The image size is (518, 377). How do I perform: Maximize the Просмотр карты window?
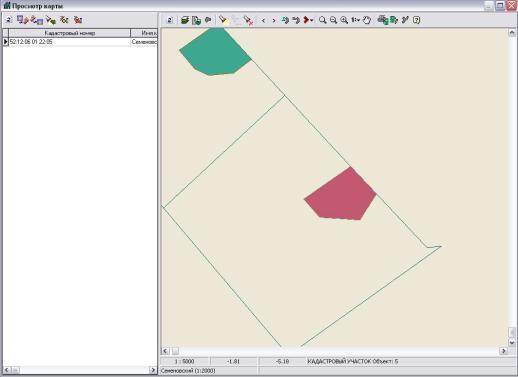pyautogui.click(x=500, y=6)
